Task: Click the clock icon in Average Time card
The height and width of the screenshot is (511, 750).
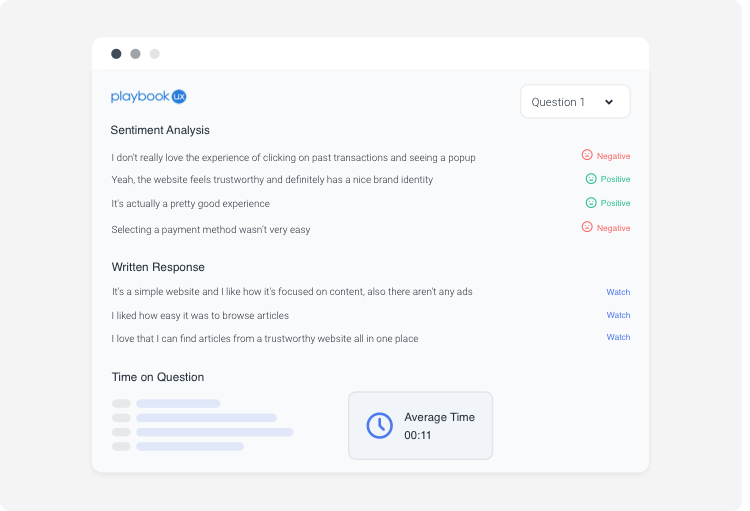Action: (x=379, y=425)
